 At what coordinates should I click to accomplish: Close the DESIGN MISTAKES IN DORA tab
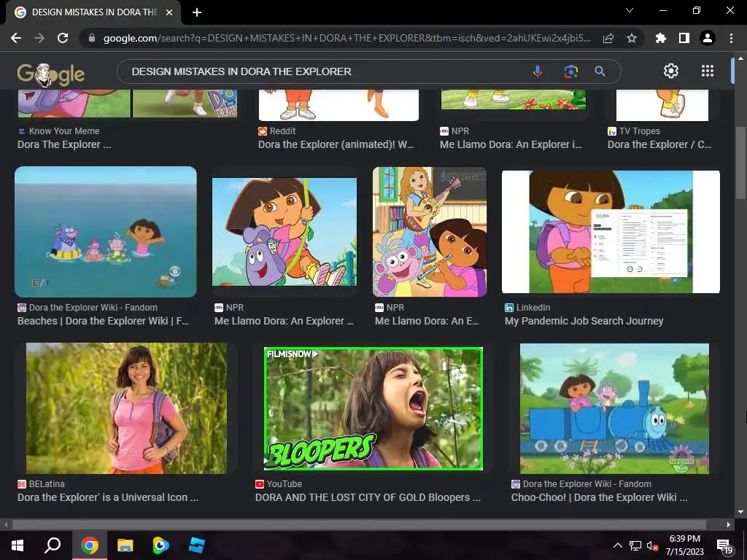coord(169,12)
